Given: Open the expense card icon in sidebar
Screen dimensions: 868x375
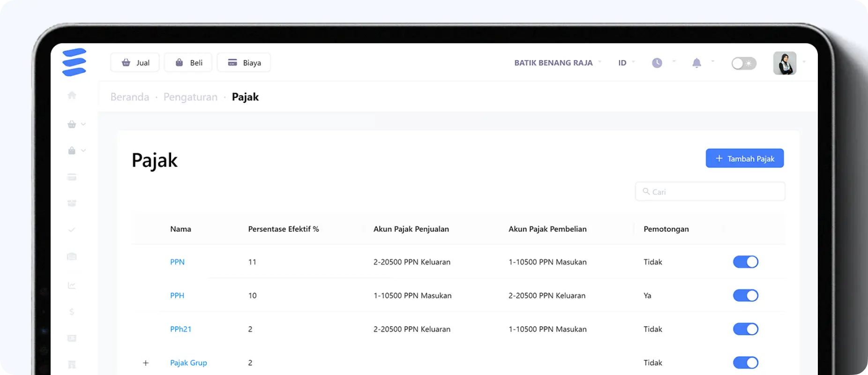Looking at the screenshot, I should pyautogui.click(x=72, y=177).
